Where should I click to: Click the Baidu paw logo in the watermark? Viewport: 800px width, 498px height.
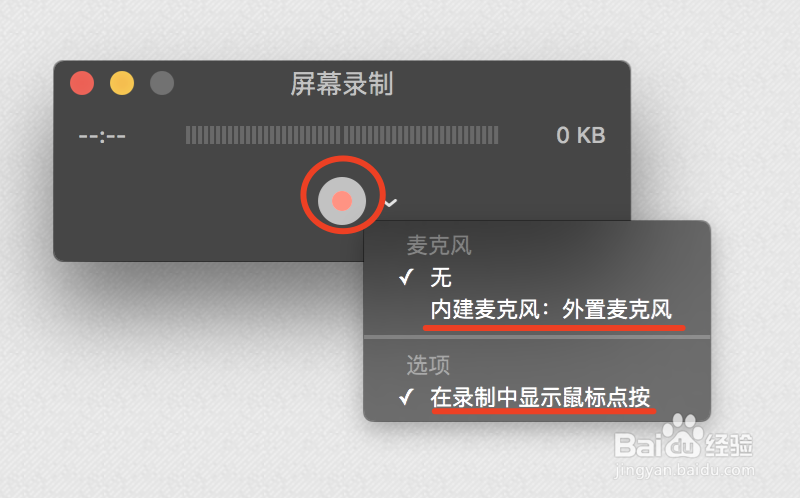coord(684,436)
